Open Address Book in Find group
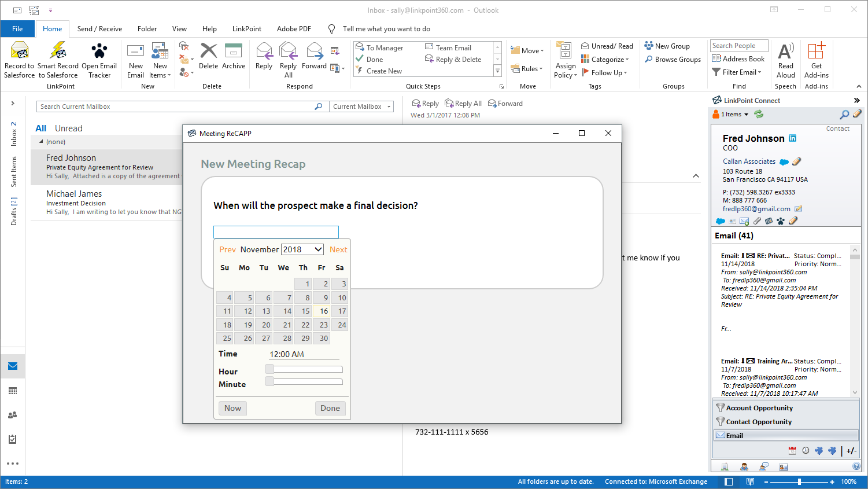The width and height of the screenshot is (868, 489). pos(738,59)
